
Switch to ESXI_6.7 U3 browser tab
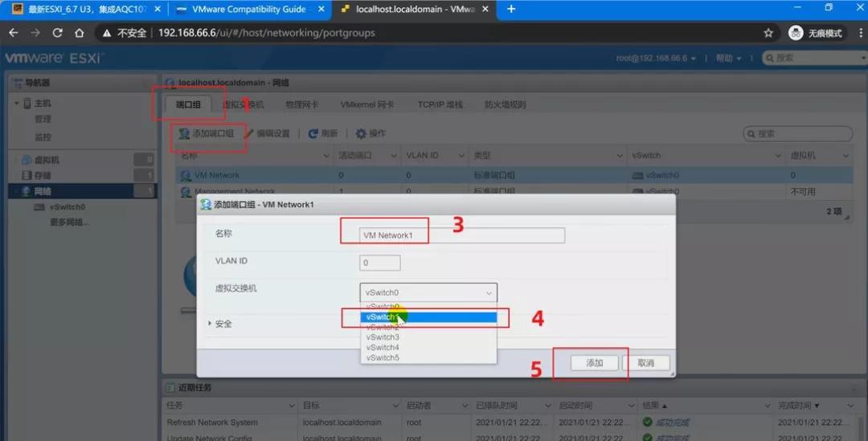pos(86,10)
